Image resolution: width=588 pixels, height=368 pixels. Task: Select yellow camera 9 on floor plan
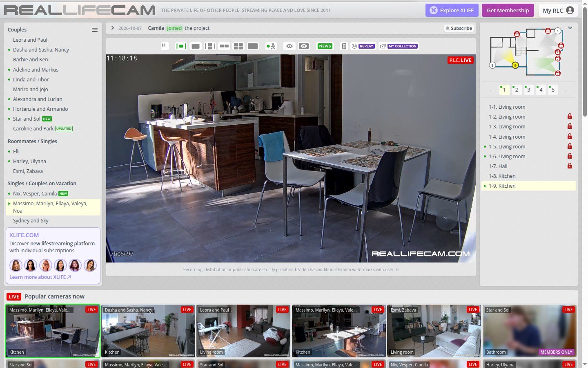coord(515,65)
